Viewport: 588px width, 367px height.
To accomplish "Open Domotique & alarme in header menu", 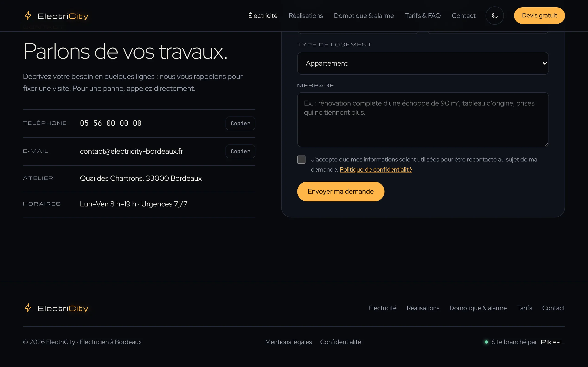I will (x=364, y=16).
